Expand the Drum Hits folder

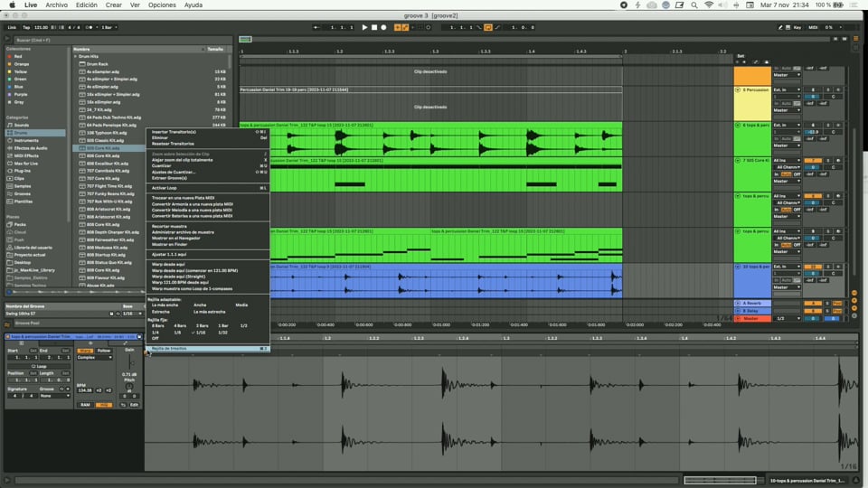tap(76, 56)
